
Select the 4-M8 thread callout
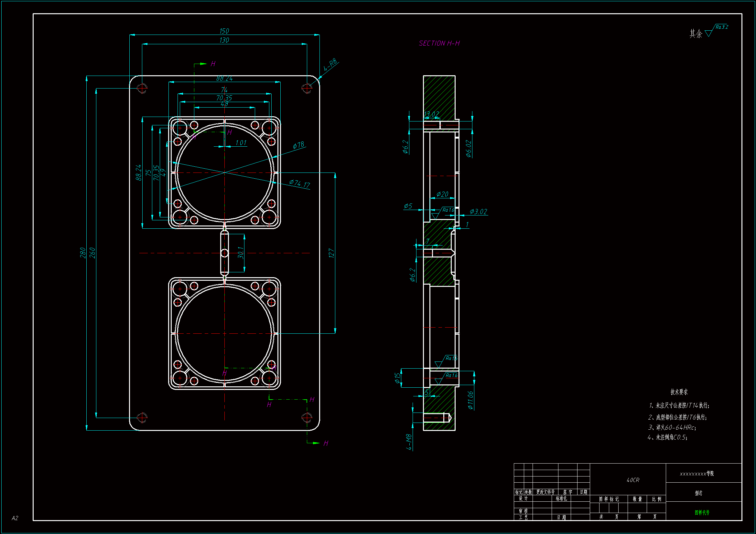click(409, 442)
